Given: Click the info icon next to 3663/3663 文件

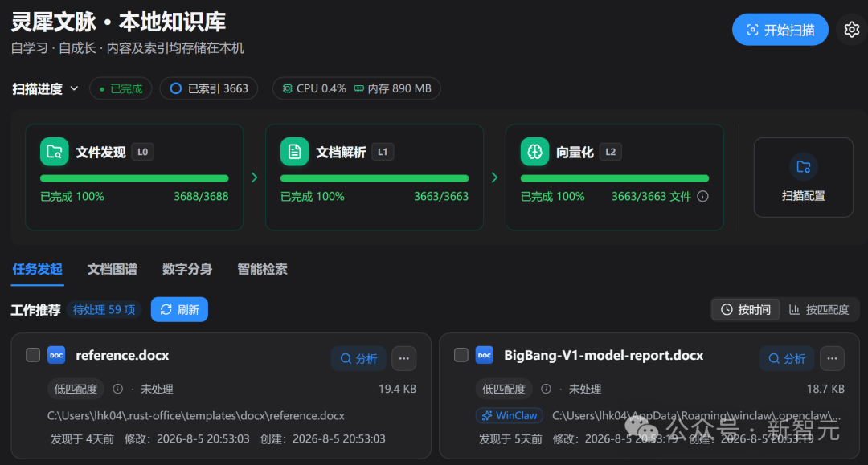Looking at the screenshot, I should coord(702,196).
